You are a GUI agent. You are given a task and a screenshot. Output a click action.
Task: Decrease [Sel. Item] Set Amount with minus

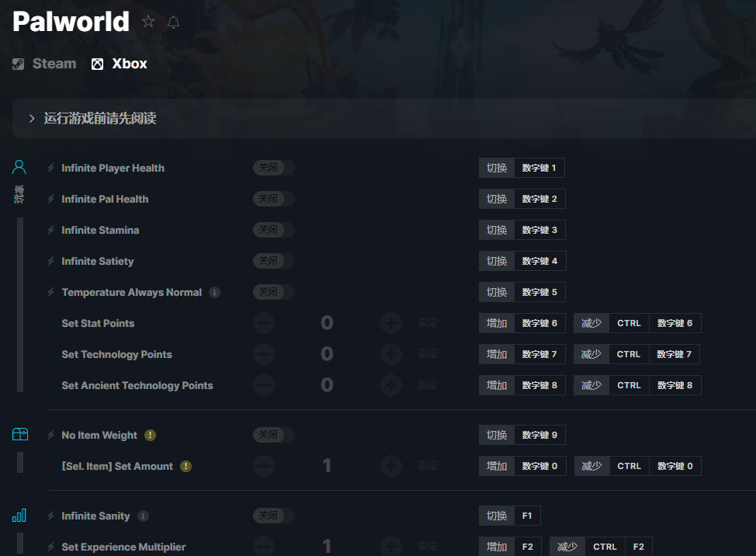(264, 466)
